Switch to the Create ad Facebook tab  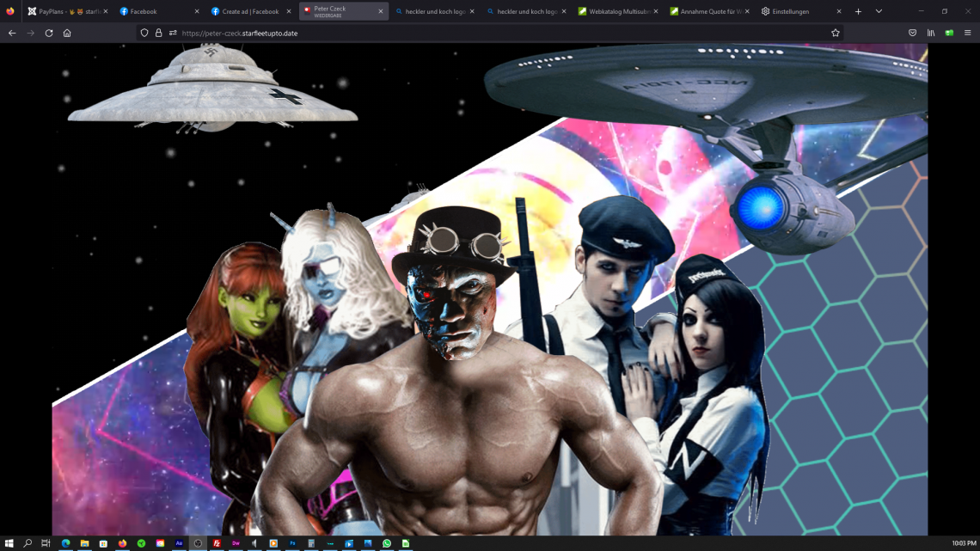pyautogui.click(x=249, y=11)
